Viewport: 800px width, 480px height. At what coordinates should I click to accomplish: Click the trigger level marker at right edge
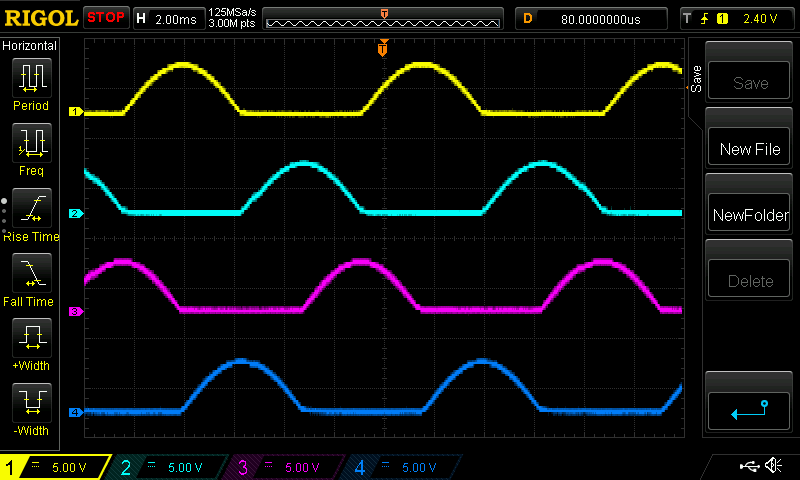(687, 88)
